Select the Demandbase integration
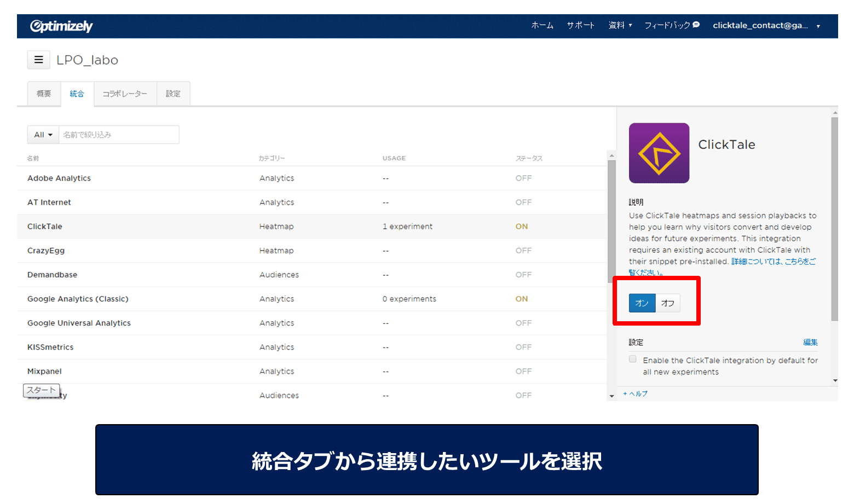Image resolution: width=854 pixels, height=504 pixels. pos(312,275)
